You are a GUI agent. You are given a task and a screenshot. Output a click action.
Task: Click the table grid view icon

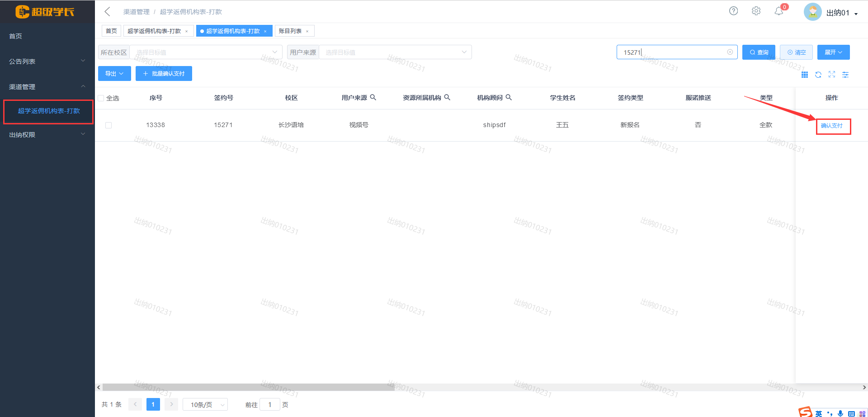(x=805, y=75)
